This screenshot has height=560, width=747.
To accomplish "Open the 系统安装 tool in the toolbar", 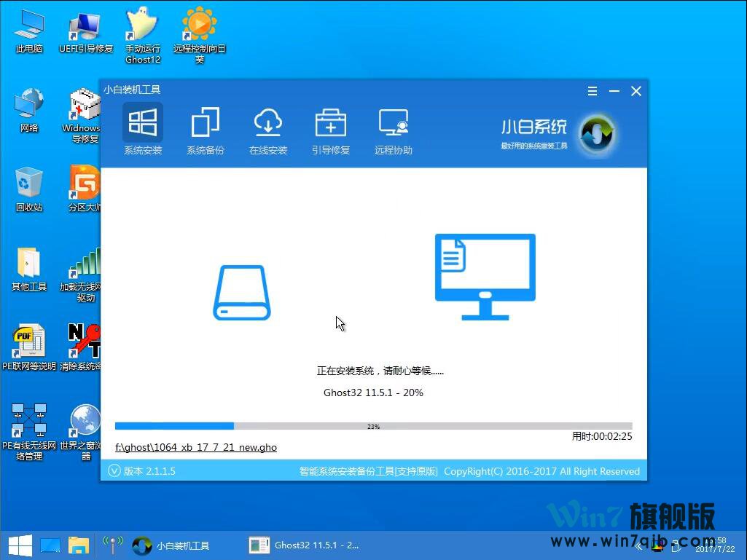I will (143, 129).
